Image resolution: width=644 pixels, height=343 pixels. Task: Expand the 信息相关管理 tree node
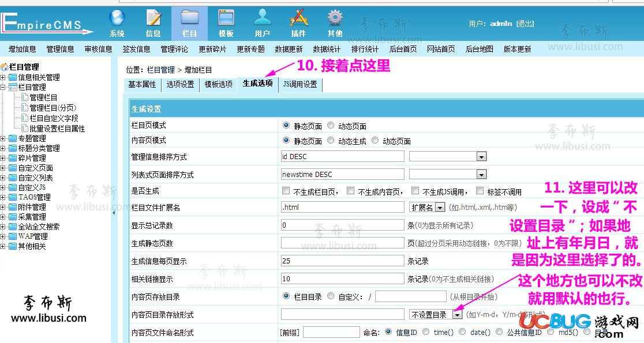tap(3, 78)
